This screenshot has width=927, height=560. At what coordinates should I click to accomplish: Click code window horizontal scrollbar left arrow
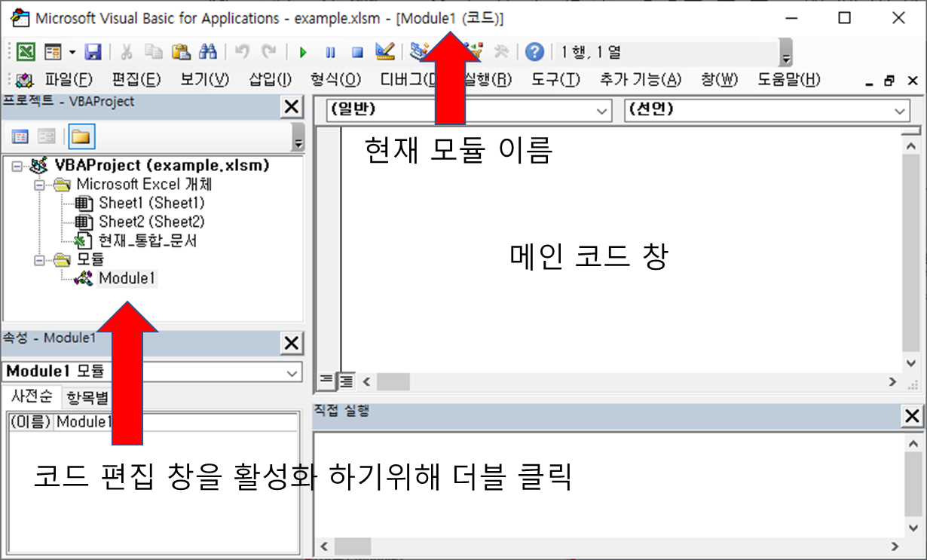367,381
